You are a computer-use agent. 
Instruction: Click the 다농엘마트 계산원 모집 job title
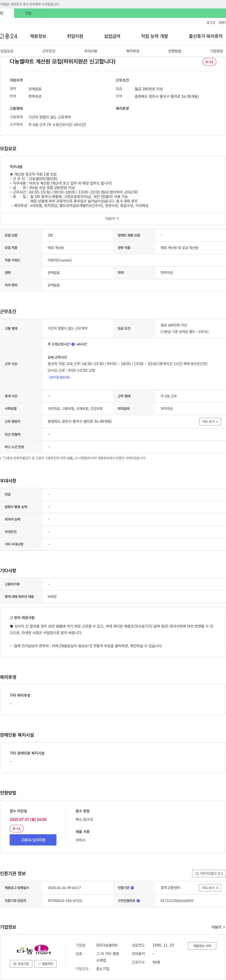click(62, 61)
